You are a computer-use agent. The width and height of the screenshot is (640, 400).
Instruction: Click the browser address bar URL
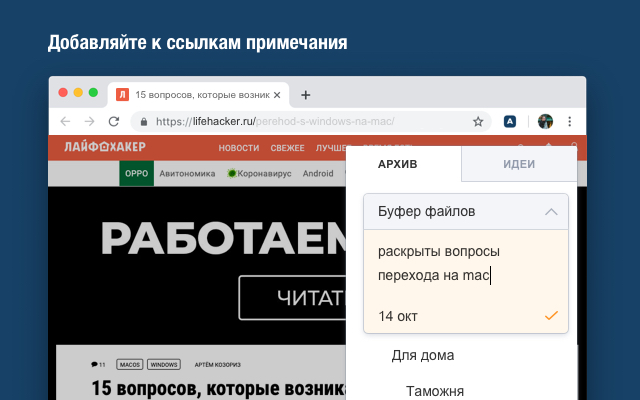(275, 121)
